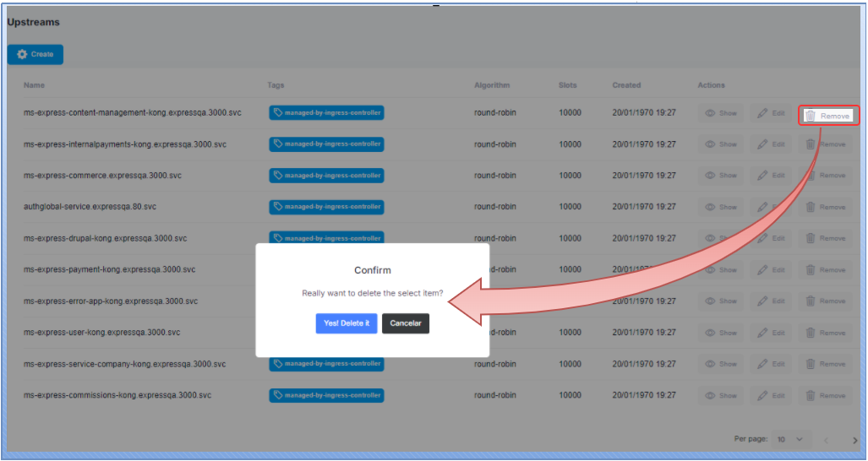868x461 pixels.
Task: Edit ms-express-content-management-kong upstream entry
Action: click(x=771, y=113)
